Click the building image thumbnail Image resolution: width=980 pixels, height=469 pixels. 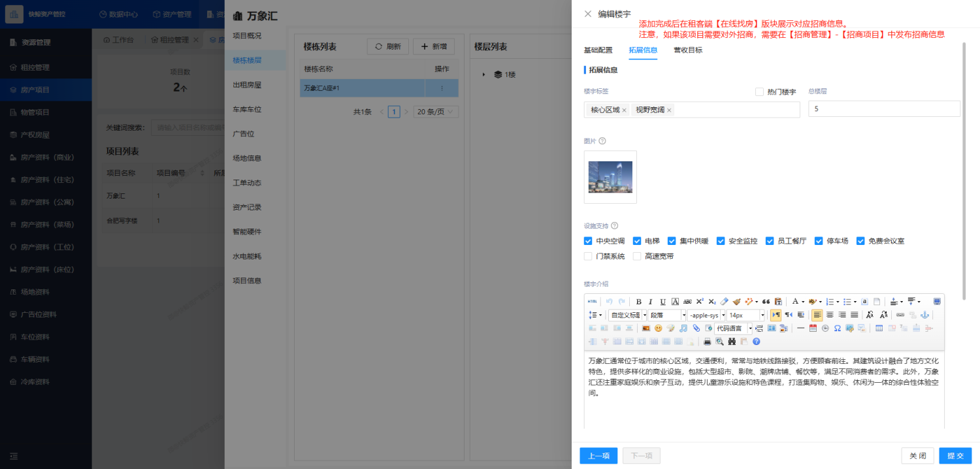(x=610, y=177)
